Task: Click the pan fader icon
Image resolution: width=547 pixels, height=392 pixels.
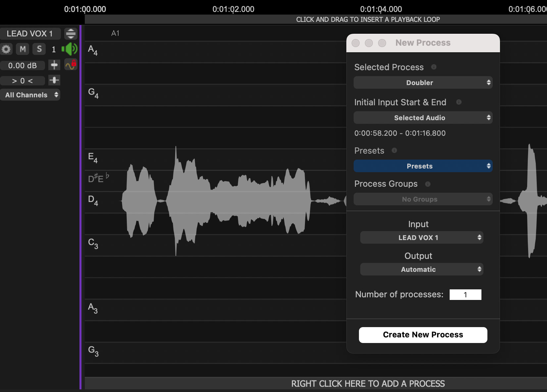Action: click(x=54, y=80)
